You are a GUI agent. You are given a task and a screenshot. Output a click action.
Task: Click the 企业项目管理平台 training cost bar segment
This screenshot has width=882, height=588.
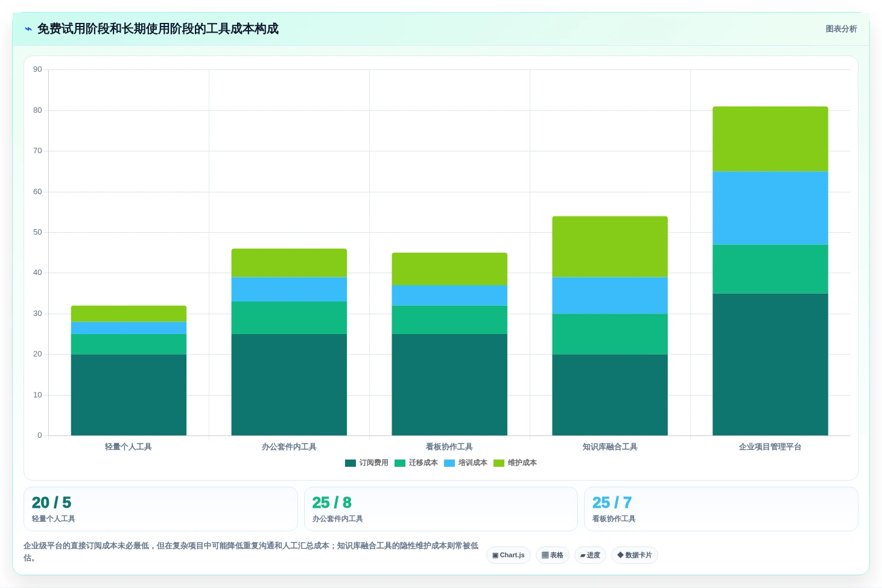pos(770,208)
